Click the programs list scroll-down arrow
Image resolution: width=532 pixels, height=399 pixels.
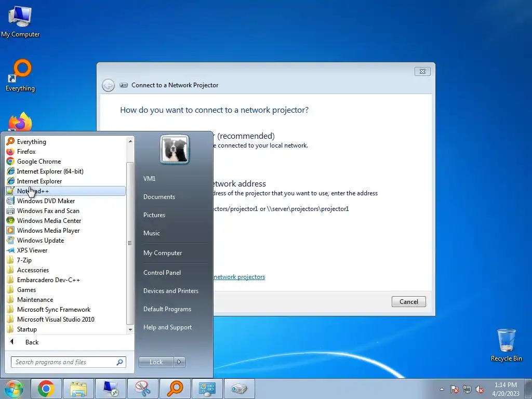pyautogui.click(x=130, y=329)
